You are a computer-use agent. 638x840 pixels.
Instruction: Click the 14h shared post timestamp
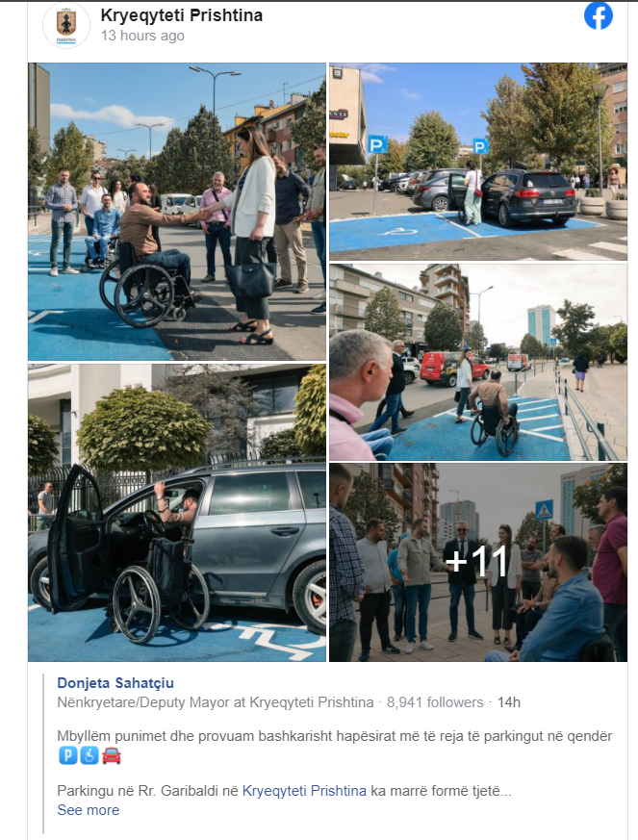click(x=509, y=702)
